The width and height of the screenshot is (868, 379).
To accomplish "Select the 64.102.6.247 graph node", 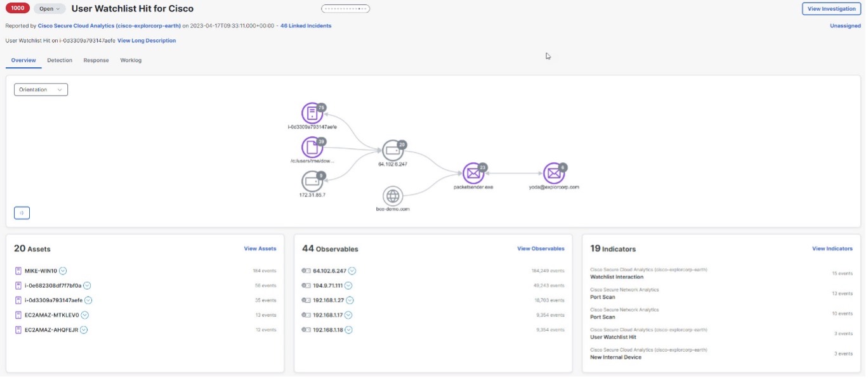I will click(392, 151).
